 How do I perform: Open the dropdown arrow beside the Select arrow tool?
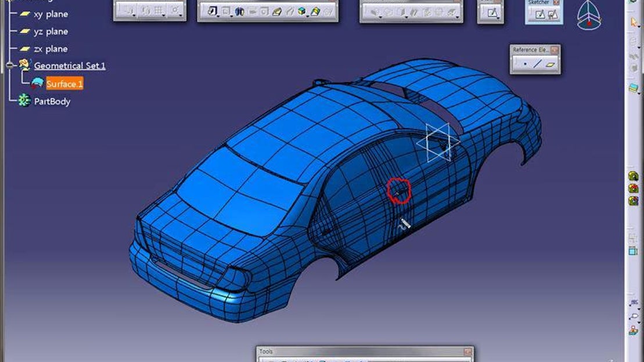638,27
